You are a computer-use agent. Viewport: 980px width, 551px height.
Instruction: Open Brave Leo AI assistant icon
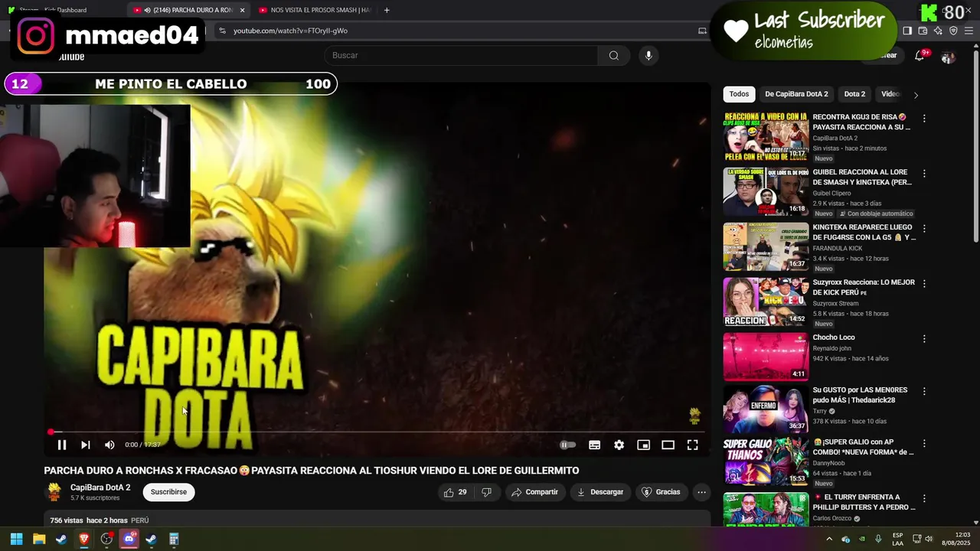[x=938, y=31]
